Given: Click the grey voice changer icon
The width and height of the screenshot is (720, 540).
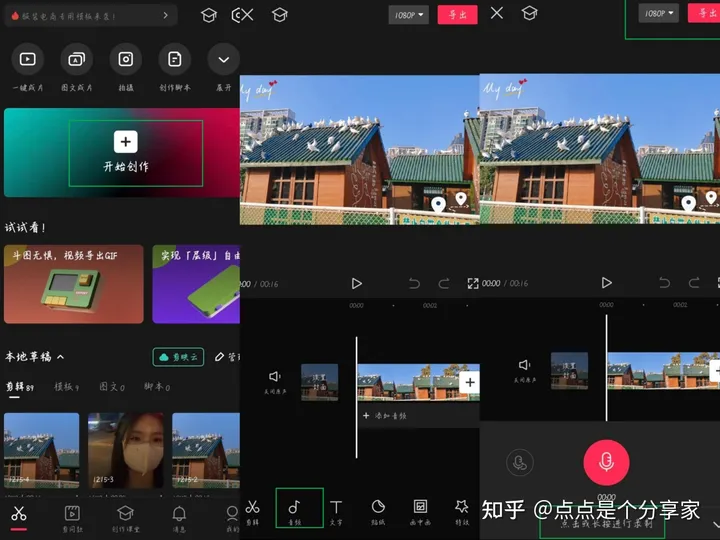Looking at the screenshot, I should (520, 462).
